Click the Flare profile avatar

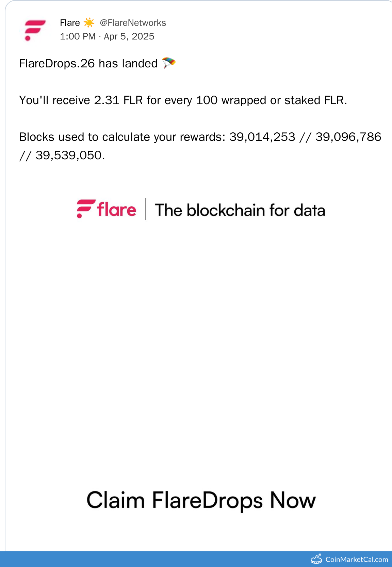pyautogui.click(x=35, y=30)
